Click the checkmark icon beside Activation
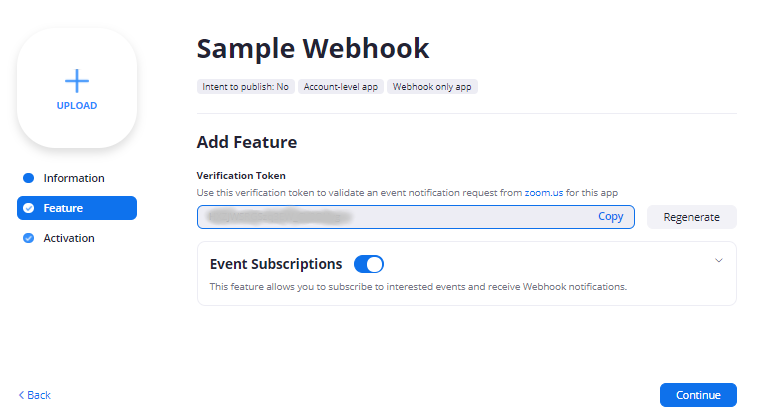This screenshot has height=416, width=757. [28, 238]
